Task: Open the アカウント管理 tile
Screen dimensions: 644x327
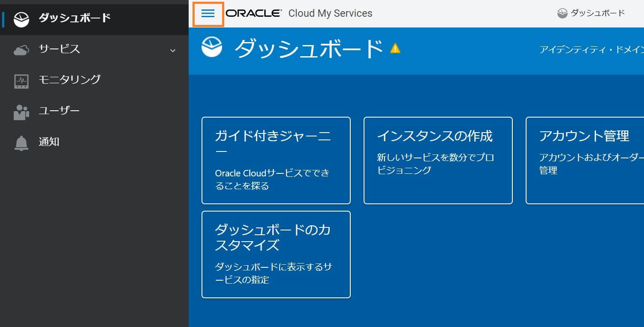Action: click(585, 160)
